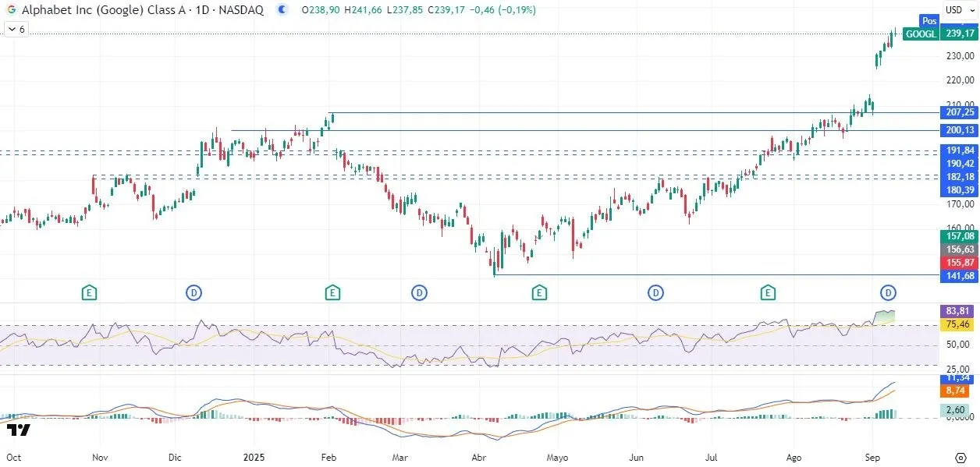Open the dividend marker near December

point(194,293)
